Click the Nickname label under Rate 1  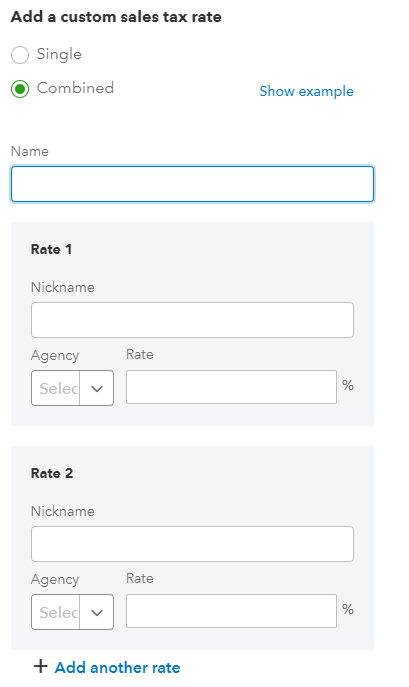coord(63,287)
